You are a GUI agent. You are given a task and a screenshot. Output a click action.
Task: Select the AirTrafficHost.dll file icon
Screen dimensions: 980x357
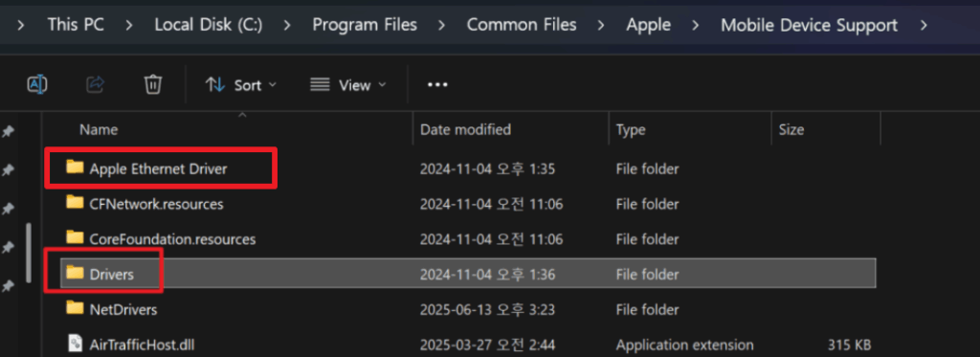[x=75, y=344]
